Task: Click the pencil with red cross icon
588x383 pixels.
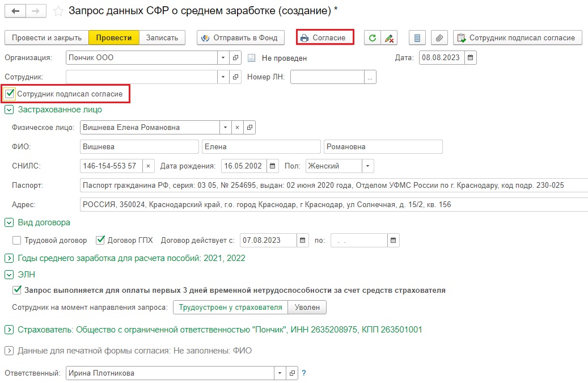Action: [389, 38]
